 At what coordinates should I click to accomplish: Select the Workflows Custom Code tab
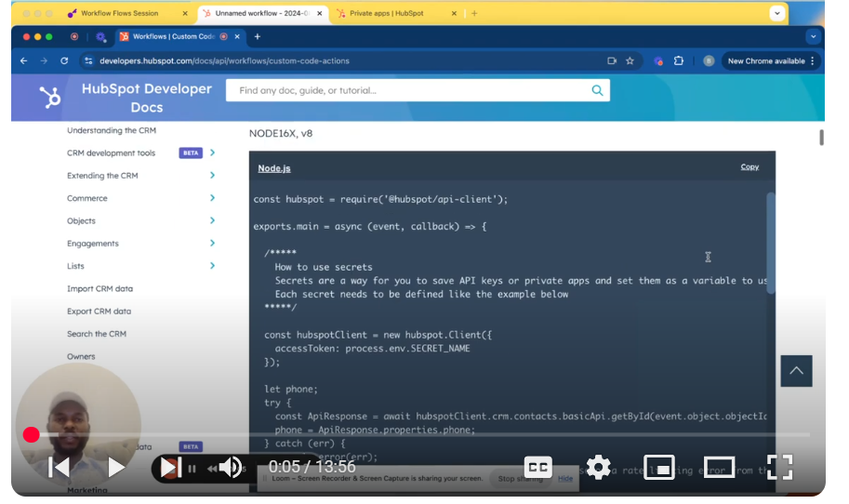(x=173, y=37)
